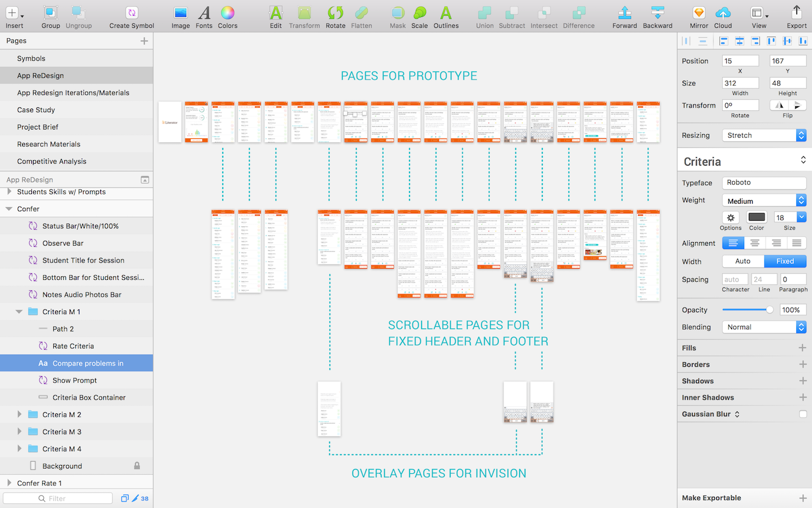The height and width of the screenshot is (508, 812).
Task: Align text left
Action: (x=733, y=243)
